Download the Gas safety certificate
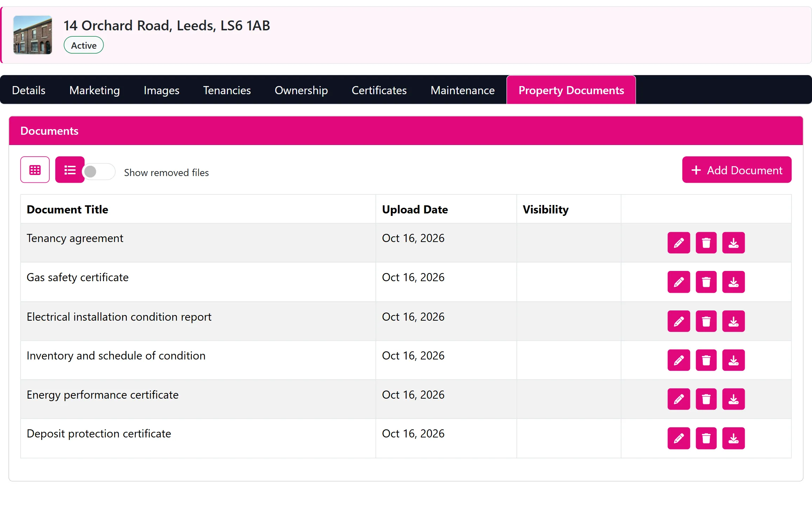Screen dimensions: 812x508 733,282
